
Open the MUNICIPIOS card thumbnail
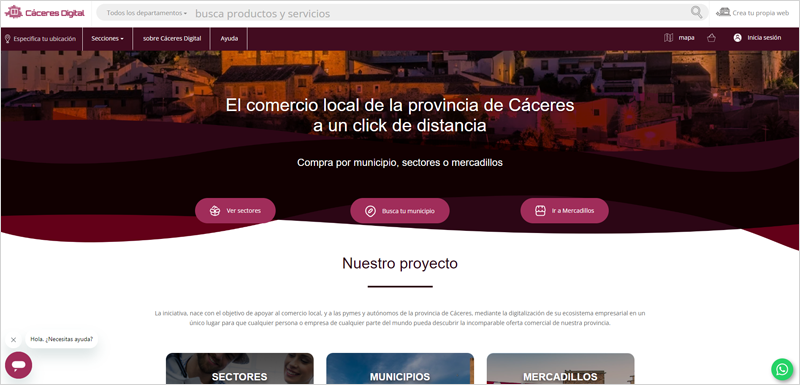400,369
